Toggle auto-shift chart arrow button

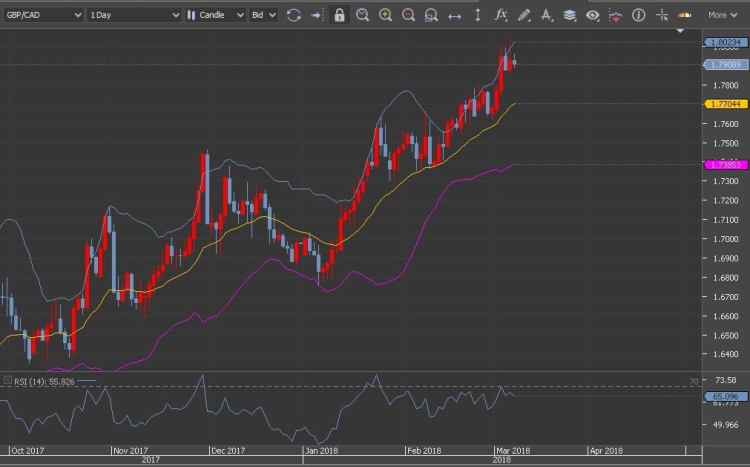(x=316, y=15)
